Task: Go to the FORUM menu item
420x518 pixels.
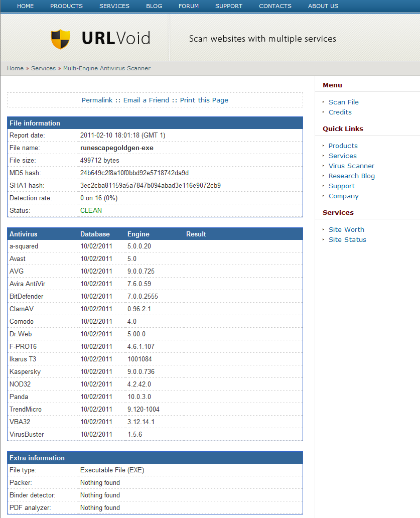Action: (189, 6)
